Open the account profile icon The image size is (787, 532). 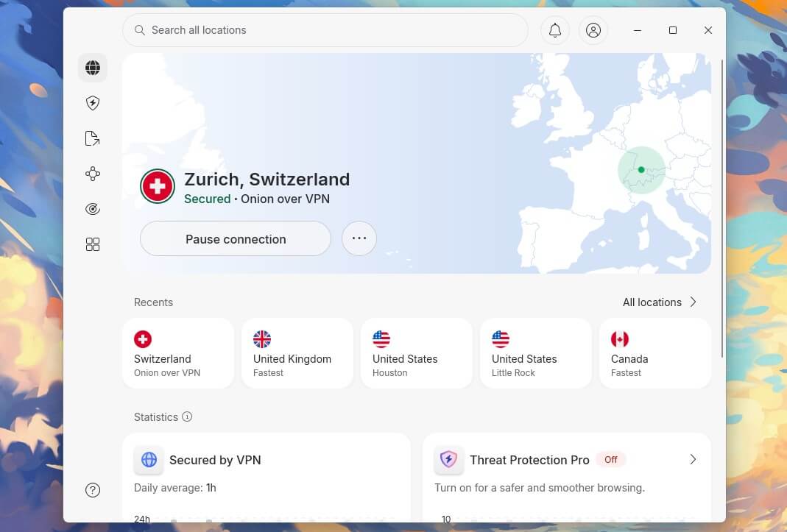tap(593, 30)
